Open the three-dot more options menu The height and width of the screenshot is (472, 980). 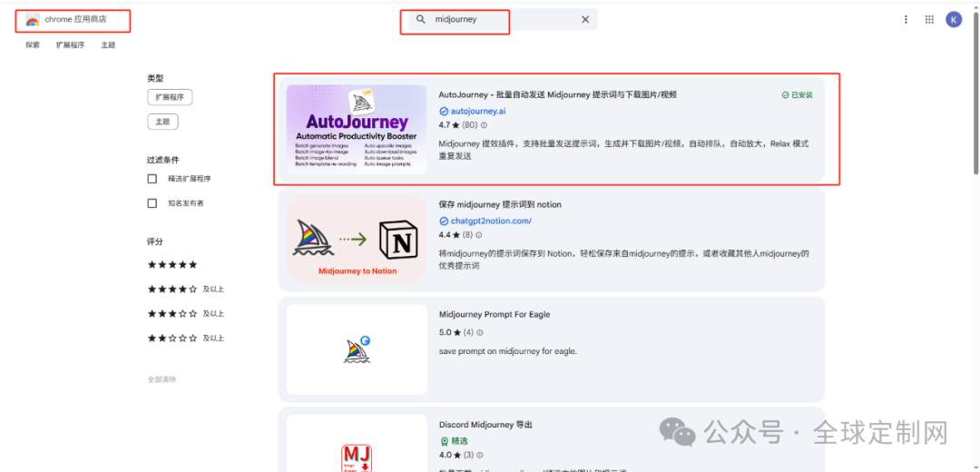(x=906, y=19)
